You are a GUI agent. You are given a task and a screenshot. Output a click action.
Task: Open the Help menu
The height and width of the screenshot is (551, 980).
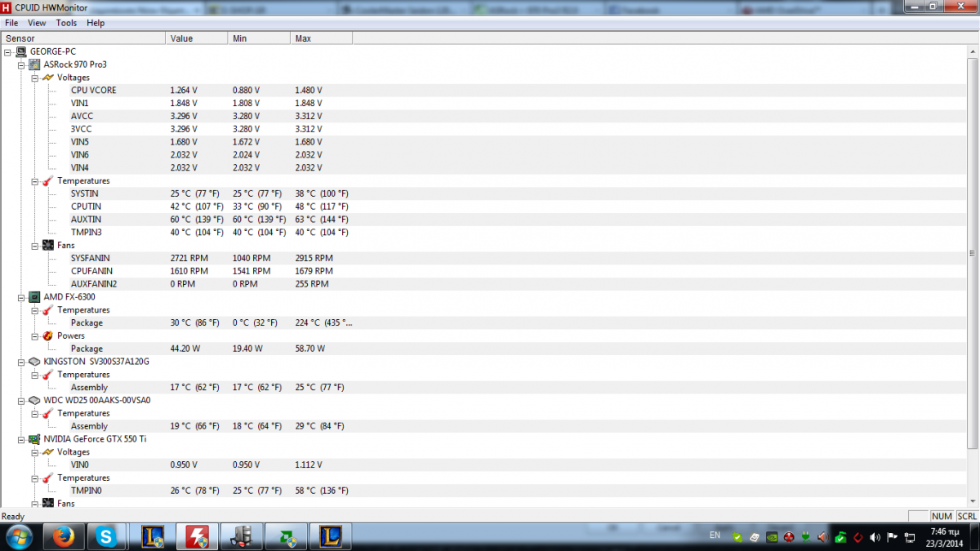[96, 23]
